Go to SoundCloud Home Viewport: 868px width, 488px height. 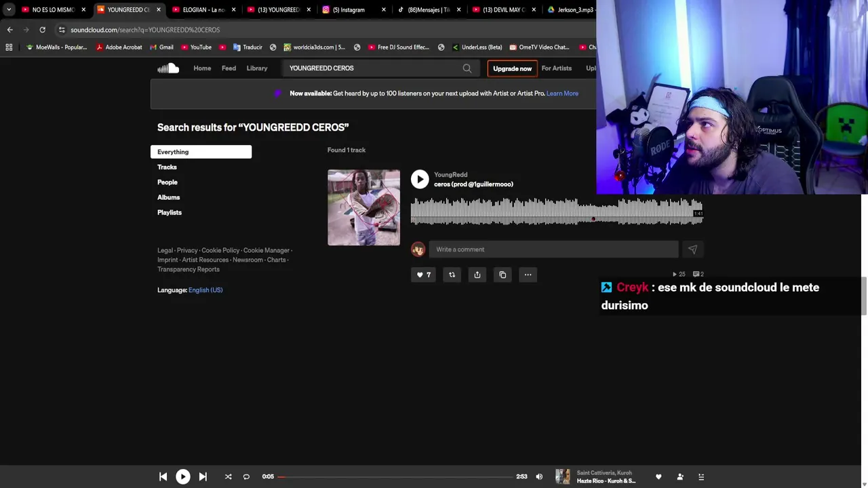[202, 68]
